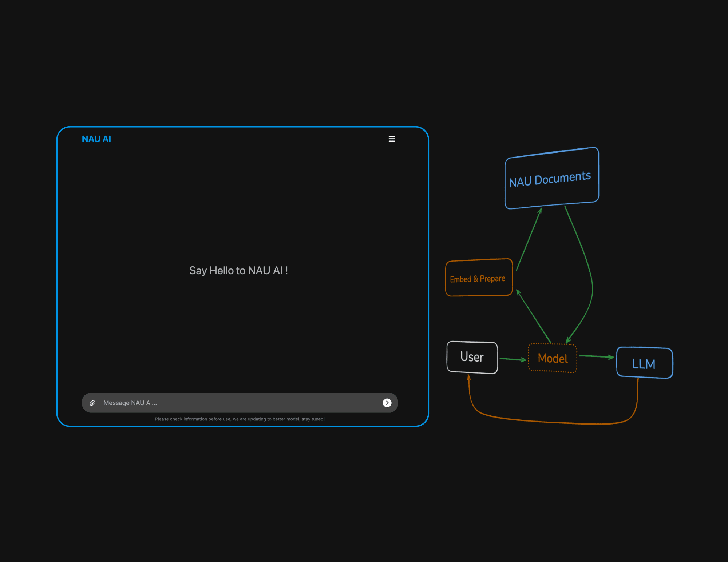Select the LLM box in diagram
This screenshot has width=728, height=562.
644,363
